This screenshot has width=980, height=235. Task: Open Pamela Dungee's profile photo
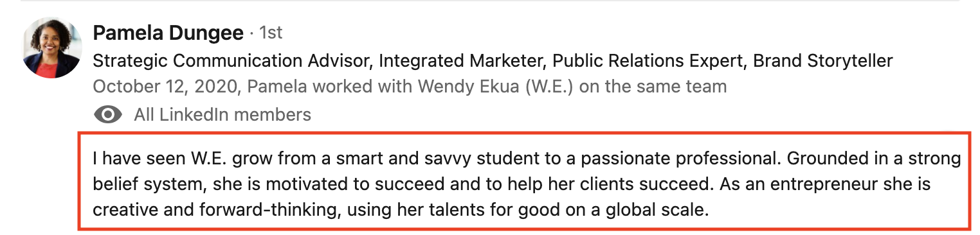point(52,48)
